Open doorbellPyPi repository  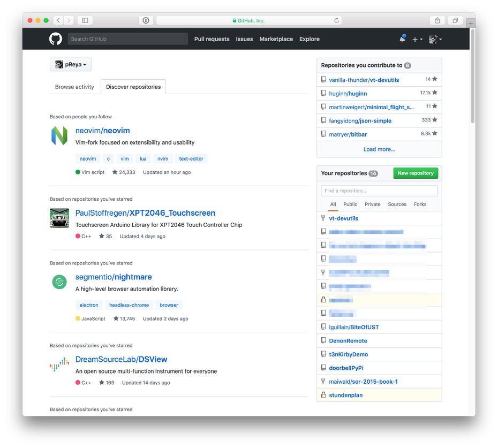click(346, 368)
